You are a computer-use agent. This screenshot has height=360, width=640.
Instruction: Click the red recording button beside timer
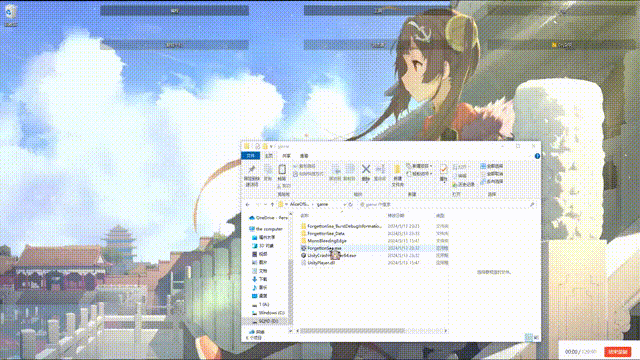(x=618, y=351)
